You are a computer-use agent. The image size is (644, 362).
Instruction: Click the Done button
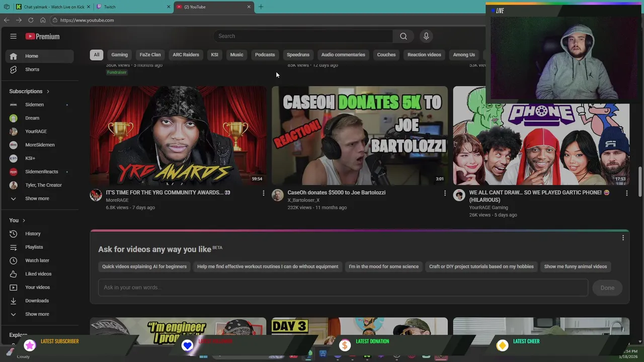(607, 288)
